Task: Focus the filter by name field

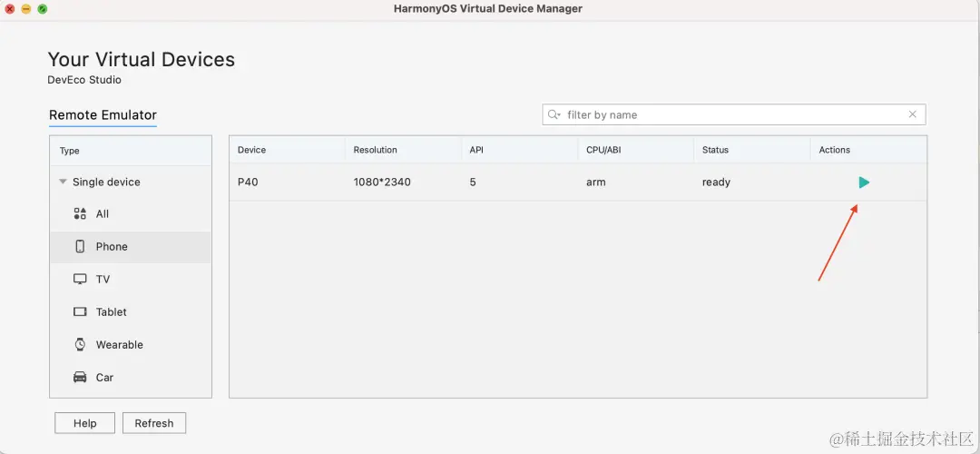Action: (x=734, y=114)
